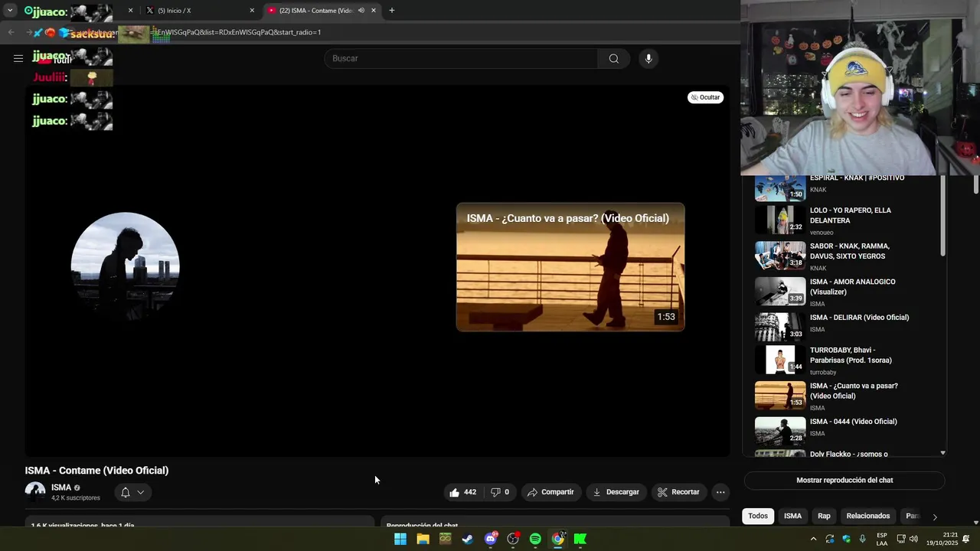Open OBS Studio from the taskbar
980x551 pixels.
pos(513,539)
